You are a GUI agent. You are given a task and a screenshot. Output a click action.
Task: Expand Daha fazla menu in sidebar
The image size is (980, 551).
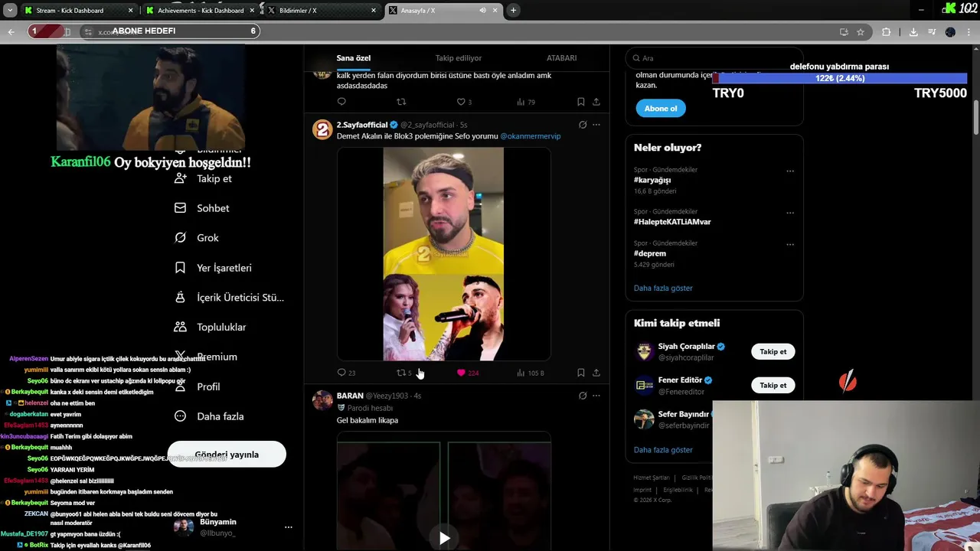click(x=209, y=416)
